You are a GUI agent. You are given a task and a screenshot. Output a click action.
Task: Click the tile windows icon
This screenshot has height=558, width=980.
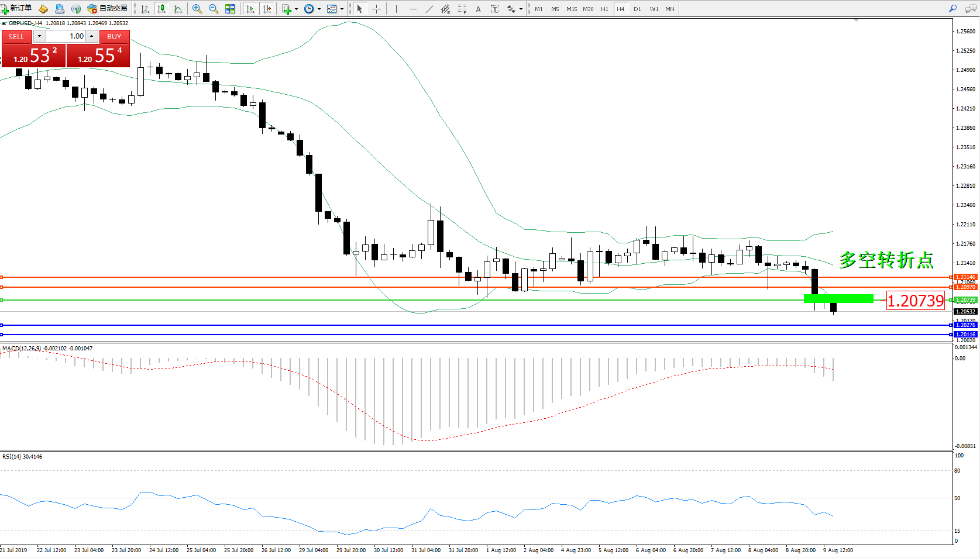tap(230, 9)
